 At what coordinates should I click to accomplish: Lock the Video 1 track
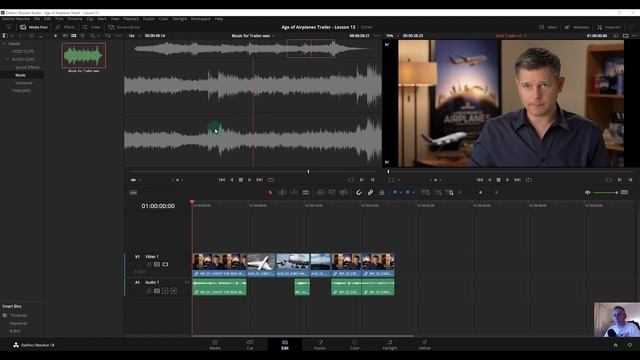(x=149, y=264)
